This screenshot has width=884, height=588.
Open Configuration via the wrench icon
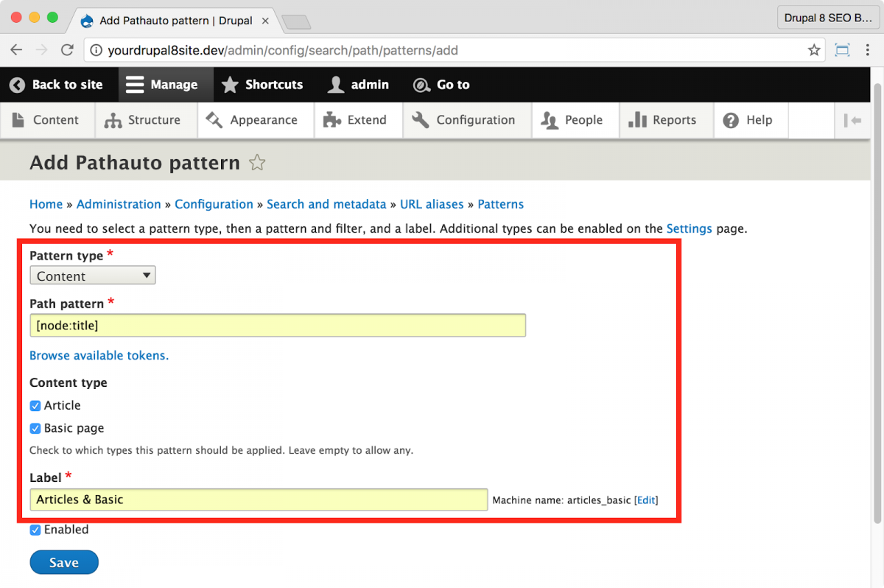coord(420,119)
